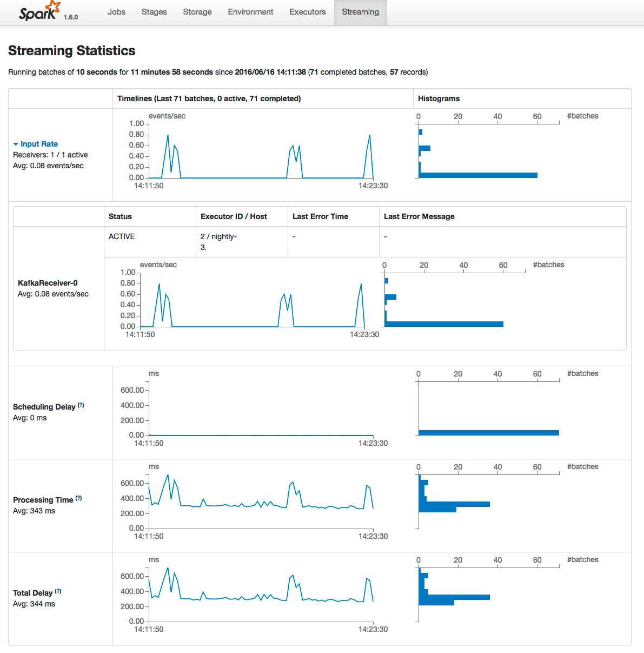The width and height of the screenshot is (644, 653).
Task: Click longest bar in Input Rate histogram
Action: tap(478, 175)
